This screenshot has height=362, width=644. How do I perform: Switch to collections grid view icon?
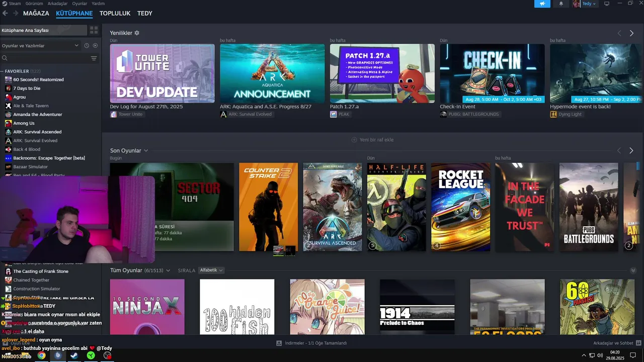point(94,30)
